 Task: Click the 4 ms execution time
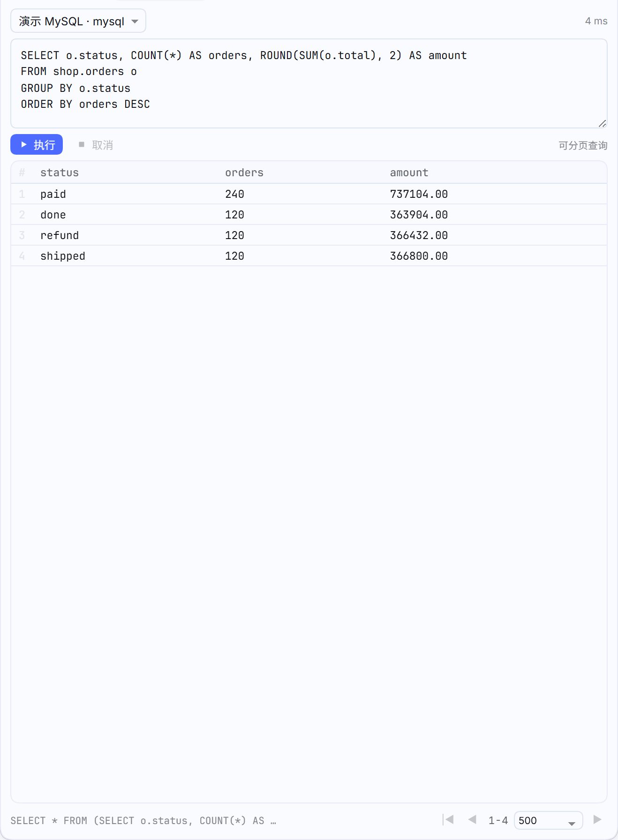point(596,21)
